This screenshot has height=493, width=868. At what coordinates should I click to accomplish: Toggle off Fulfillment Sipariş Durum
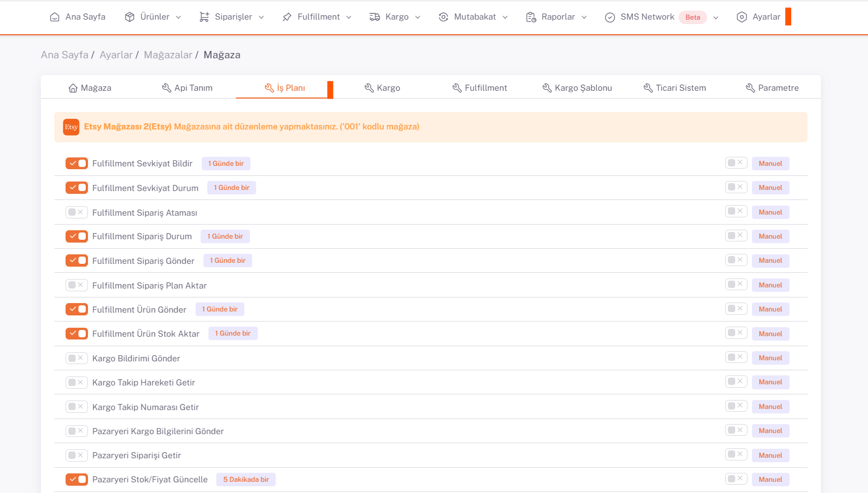coord(77,236)
